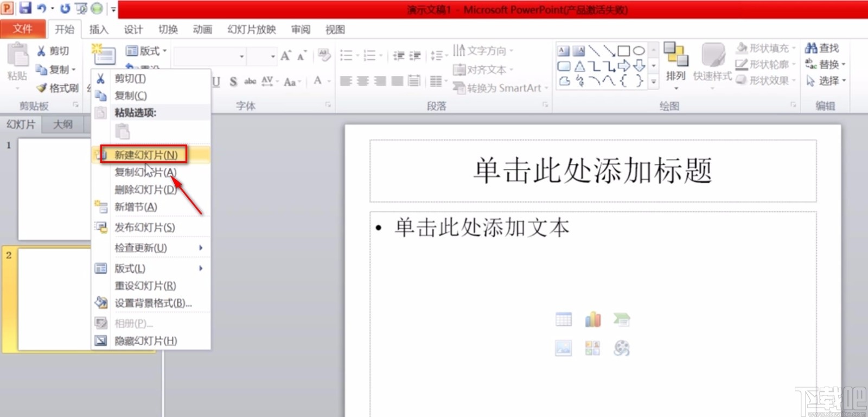Click the Cut (剪切) ribbon button

coord(53,51)
